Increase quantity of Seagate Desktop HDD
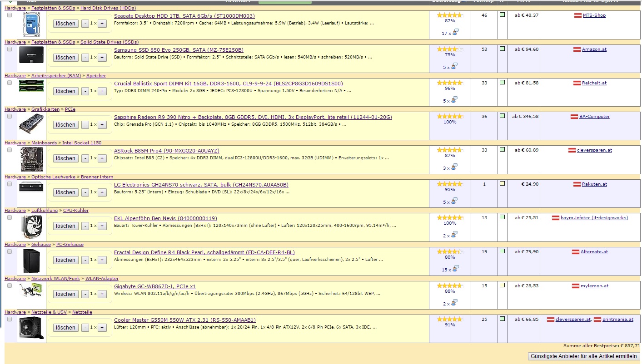Screen dimensions: 642x364 [102, 24]
